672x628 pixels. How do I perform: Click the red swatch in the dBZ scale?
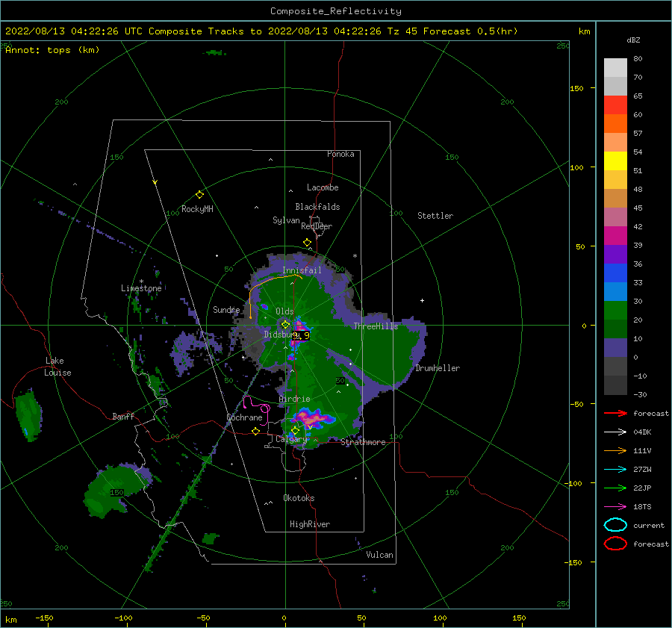tap(615, 105)
